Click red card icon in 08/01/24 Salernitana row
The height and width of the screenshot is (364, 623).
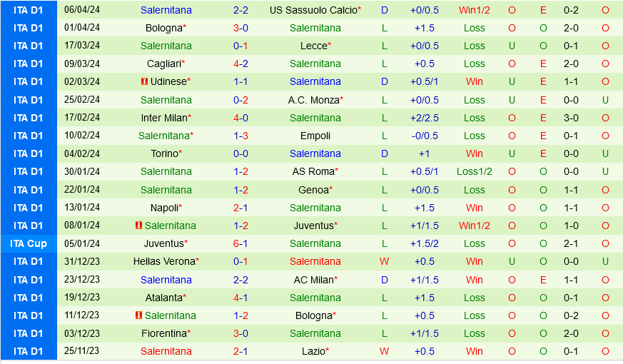138,226
